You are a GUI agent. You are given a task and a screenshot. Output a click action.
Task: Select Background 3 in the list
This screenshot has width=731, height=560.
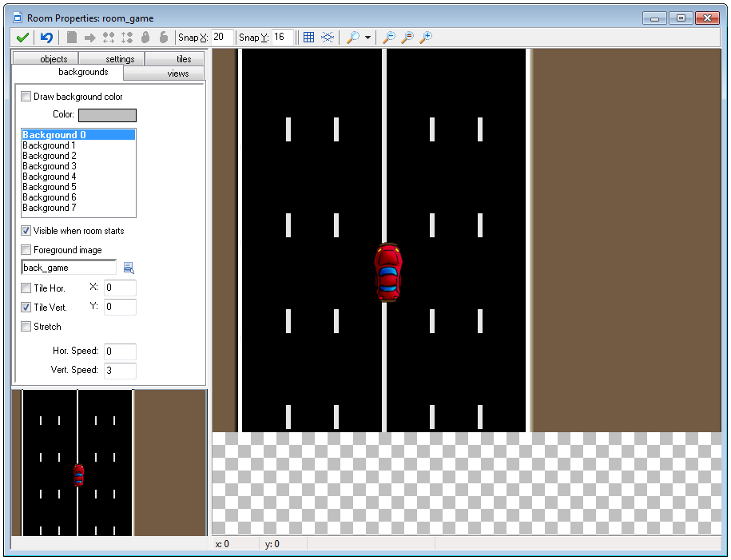click(79, 166)
